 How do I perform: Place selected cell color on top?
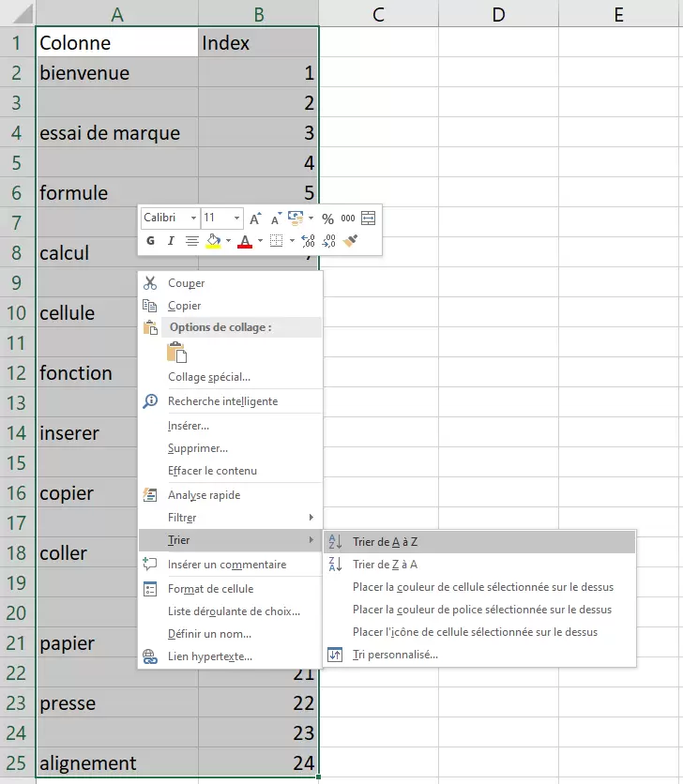[x=479, y=587]
